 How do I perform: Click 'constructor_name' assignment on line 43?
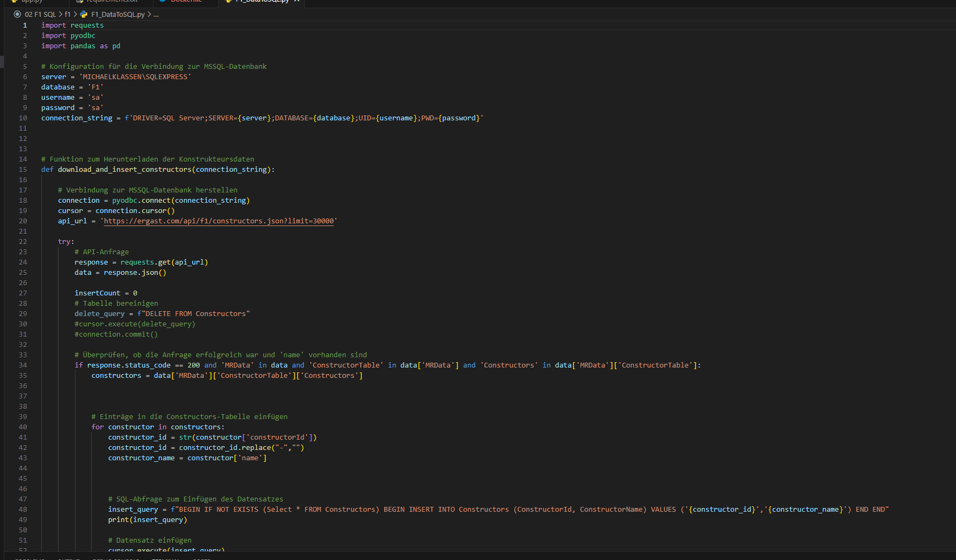(142, 458)
